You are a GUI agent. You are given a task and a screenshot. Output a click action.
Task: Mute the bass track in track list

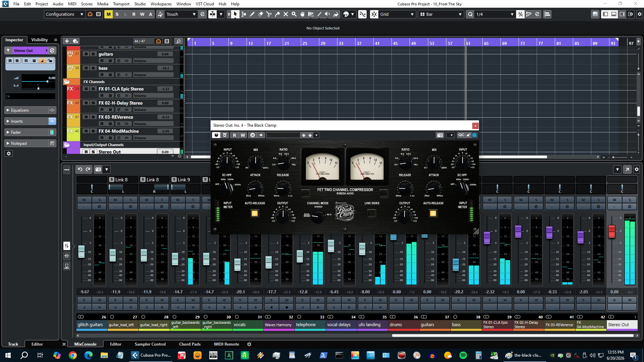click(86, 68)
